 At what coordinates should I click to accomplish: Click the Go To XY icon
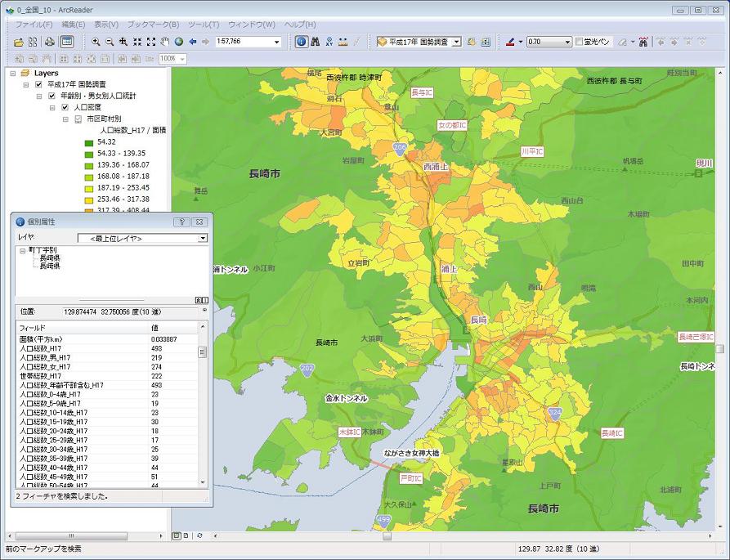[x=329, y=42]
